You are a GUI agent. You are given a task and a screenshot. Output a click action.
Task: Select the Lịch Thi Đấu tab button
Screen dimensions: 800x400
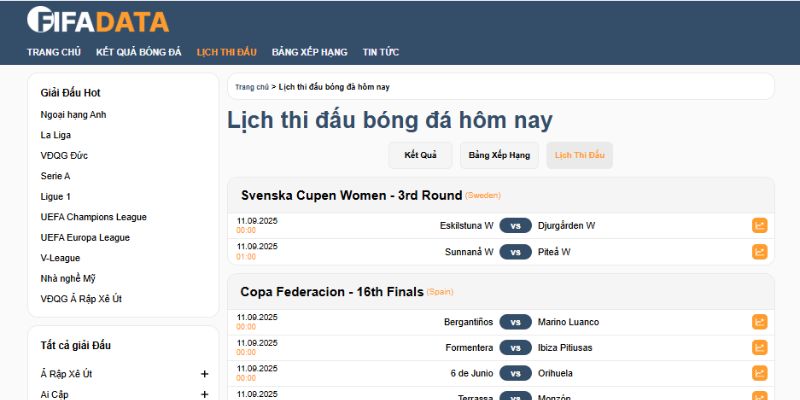click(x=580, y=155)
